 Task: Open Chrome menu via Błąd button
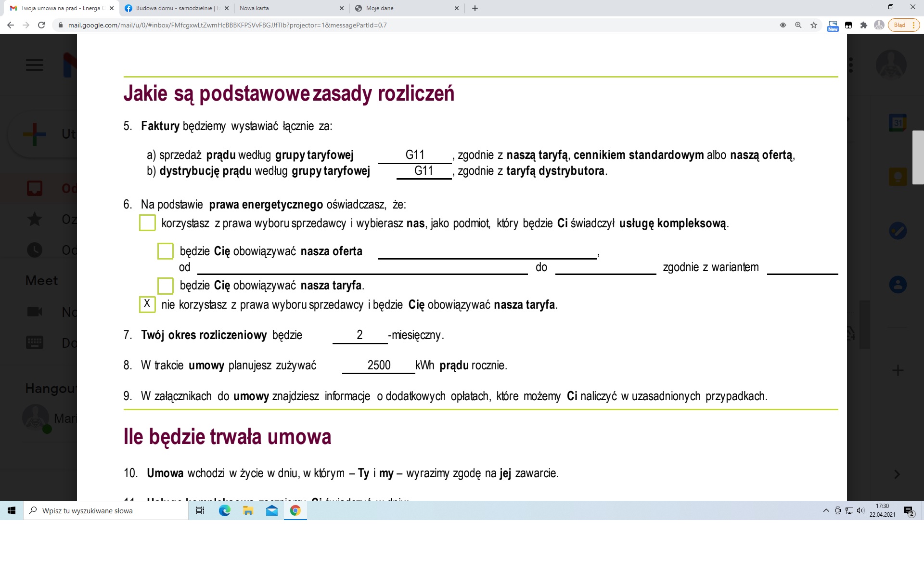coord(904,25)
